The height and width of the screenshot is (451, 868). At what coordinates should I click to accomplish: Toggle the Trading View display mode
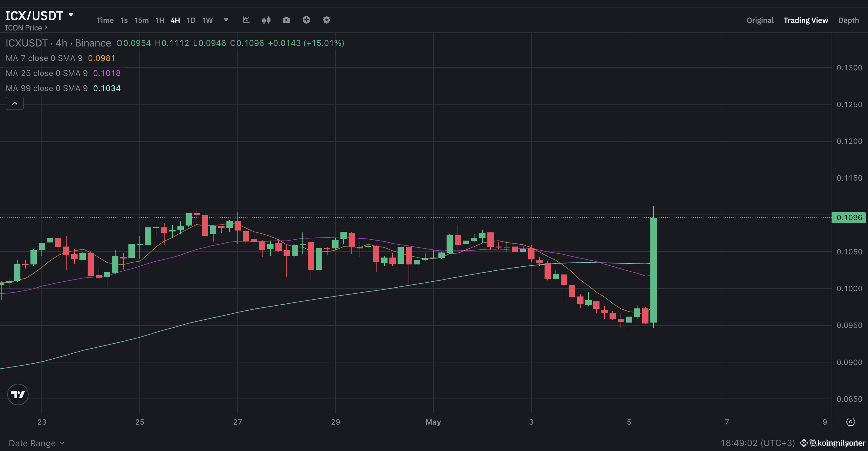[x=806, y=20]
